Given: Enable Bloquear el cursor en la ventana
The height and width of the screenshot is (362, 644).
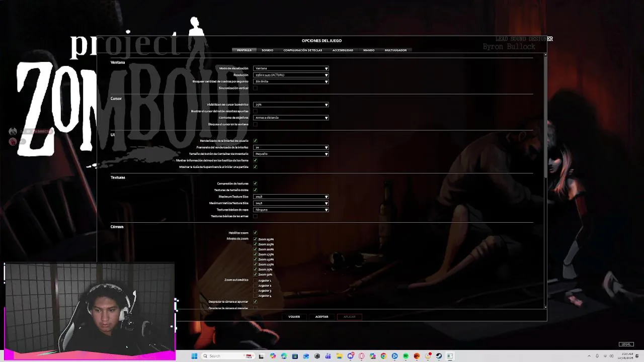Looking at the screenshot, I should click(x=255, y=124).
